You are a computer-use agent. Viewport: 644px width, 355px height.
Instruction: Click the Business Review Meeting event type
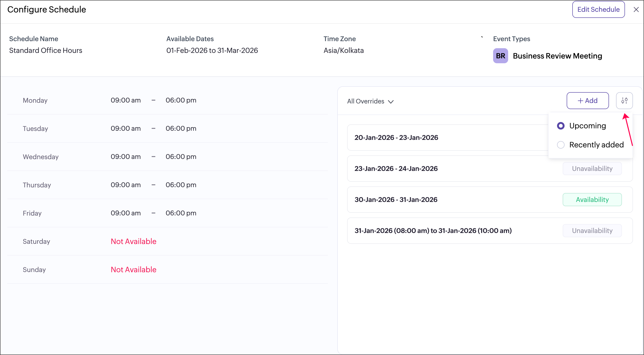[557, 56]
